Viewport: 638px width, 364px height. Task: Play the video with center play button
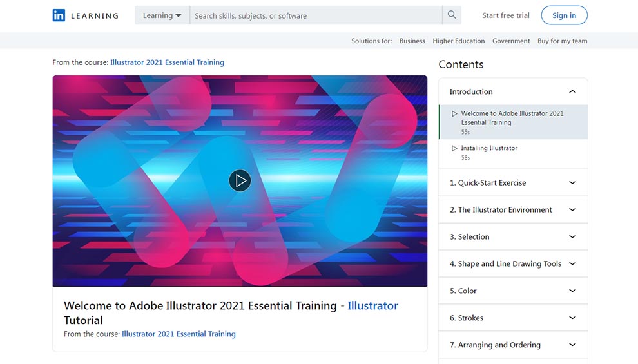point(240,180)
